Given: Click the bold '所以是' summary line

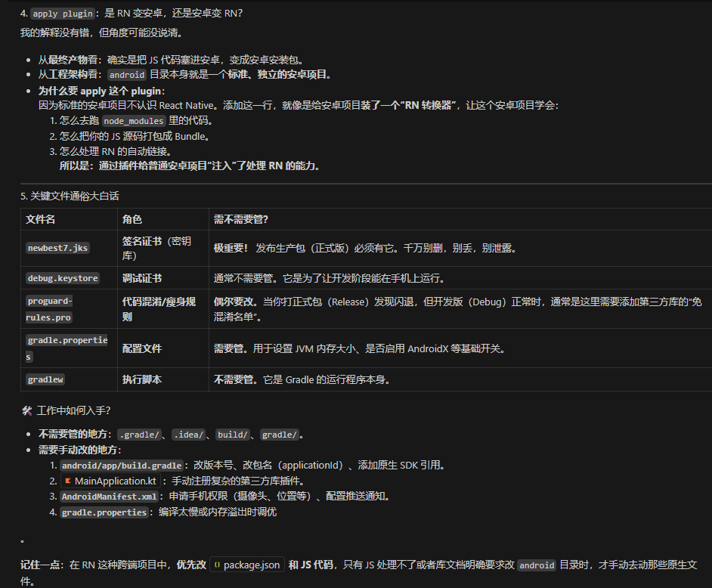Looking at the screenshot, I should 190,166.
